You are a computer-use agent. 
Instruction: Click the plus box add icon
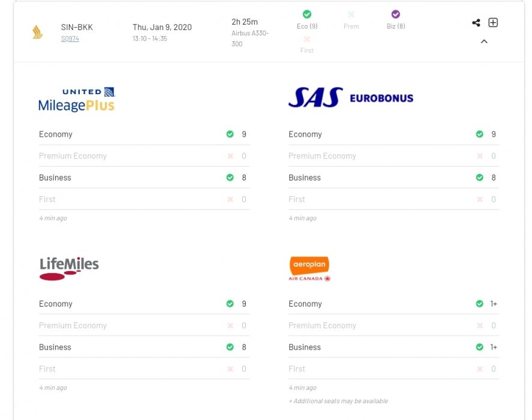point(493,23)
